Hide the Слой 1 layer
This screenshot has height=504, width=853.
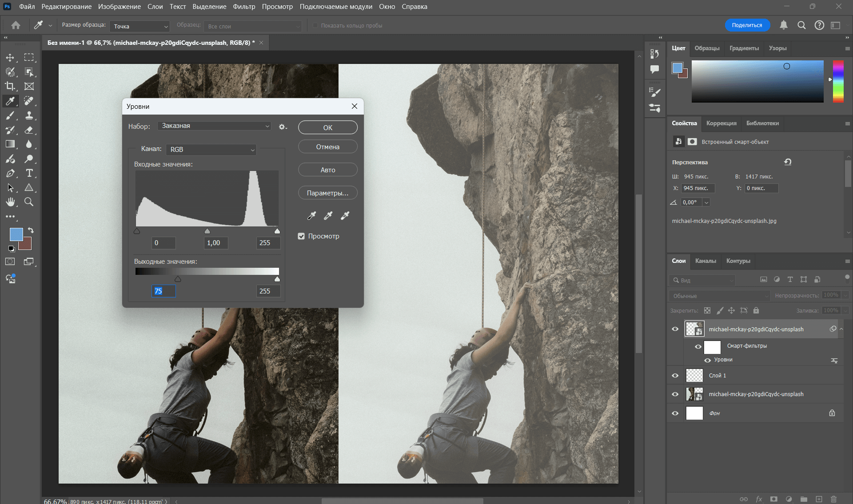(675, 375)
